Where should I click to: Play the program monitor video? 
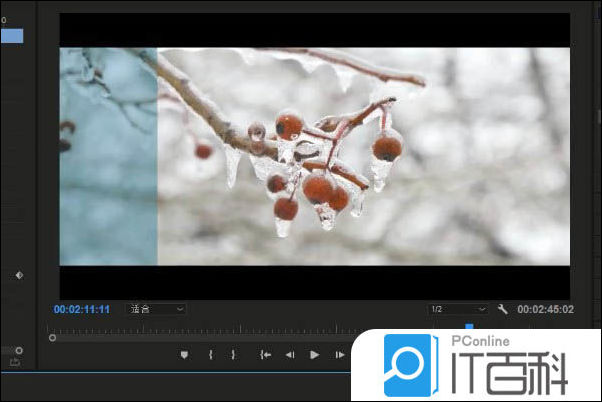(x=314, y=355)
